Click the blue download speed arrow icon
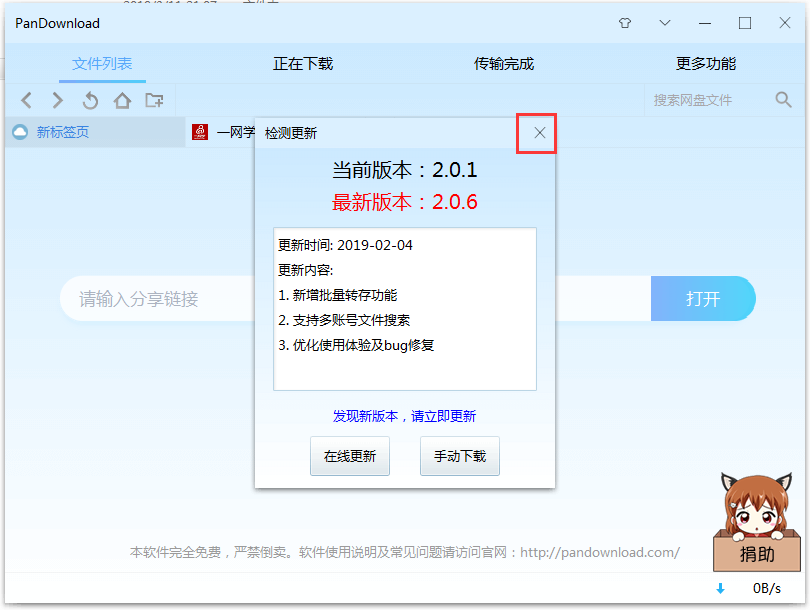This screenshot has width=810, height=610. pos(721,588)
